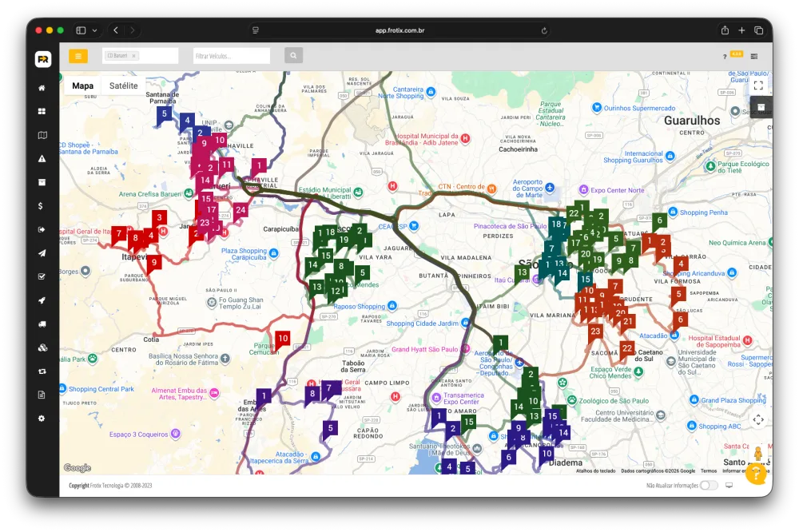Open the document report icon in sidebar

click(x=42, y=395)
